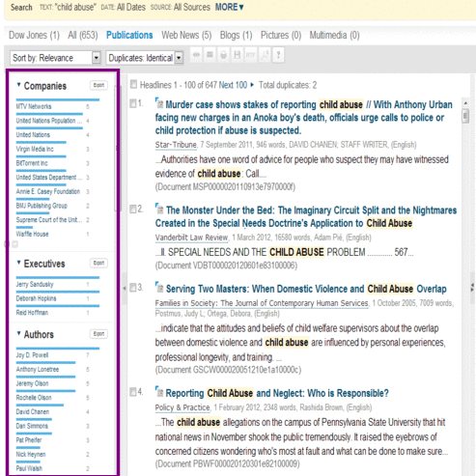476x476 pixels.
Task: Filter by author David Chanen
Action: coord(33,411)
